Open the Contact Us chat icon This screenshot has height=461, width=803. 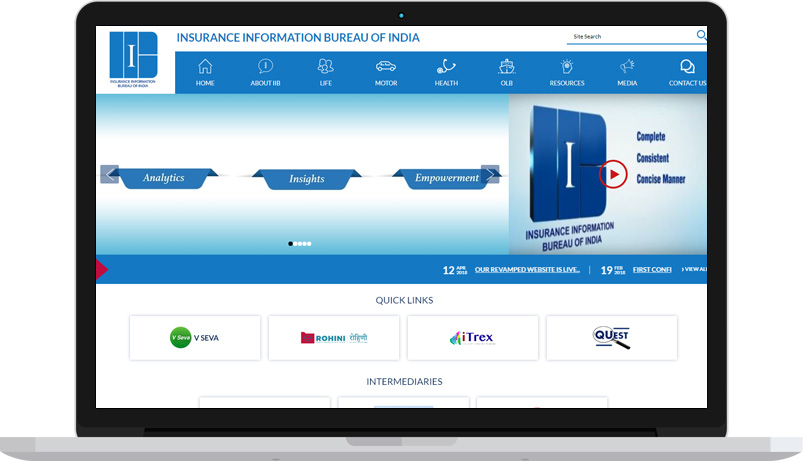tap(687, 66)
